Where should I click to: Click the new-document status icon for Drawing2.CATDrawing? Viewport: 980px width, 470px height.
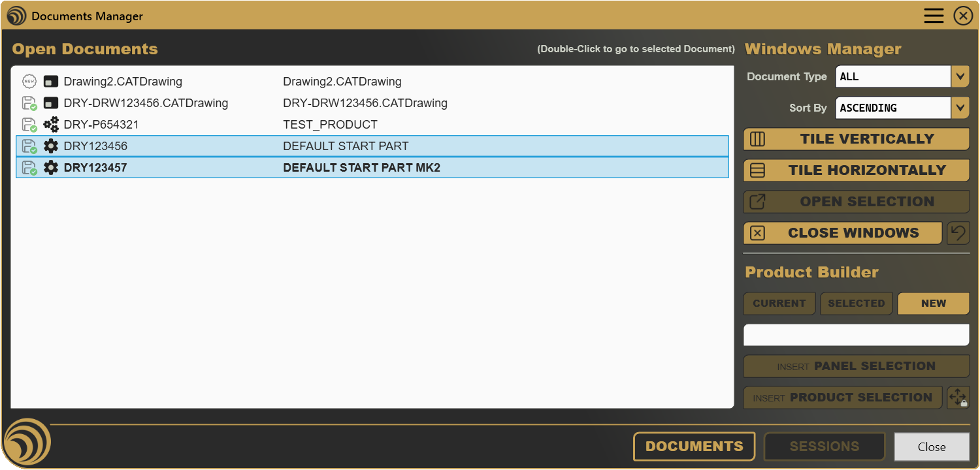point(29,82)
